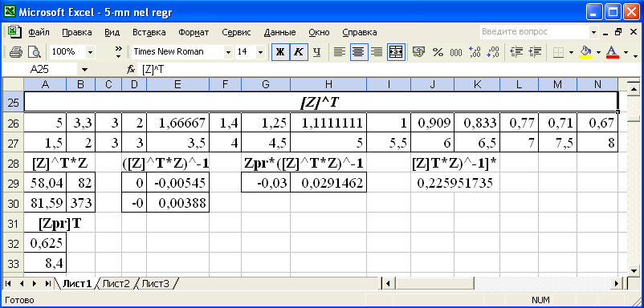Click cell containing 0,225951735
The image size is (644, 308).
point(454,183)
